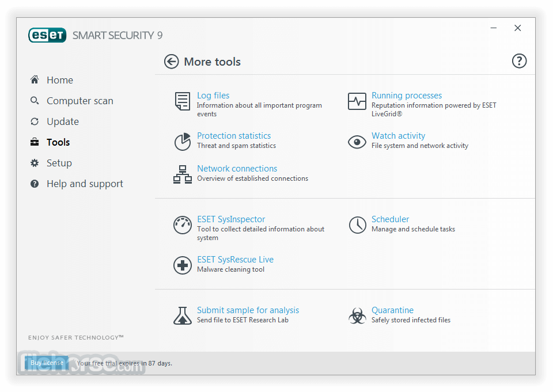Image resolution: width=553 pixels, height=392 pixels.
Task: Open the ESET SysRescue Live link
Action: 235,260
